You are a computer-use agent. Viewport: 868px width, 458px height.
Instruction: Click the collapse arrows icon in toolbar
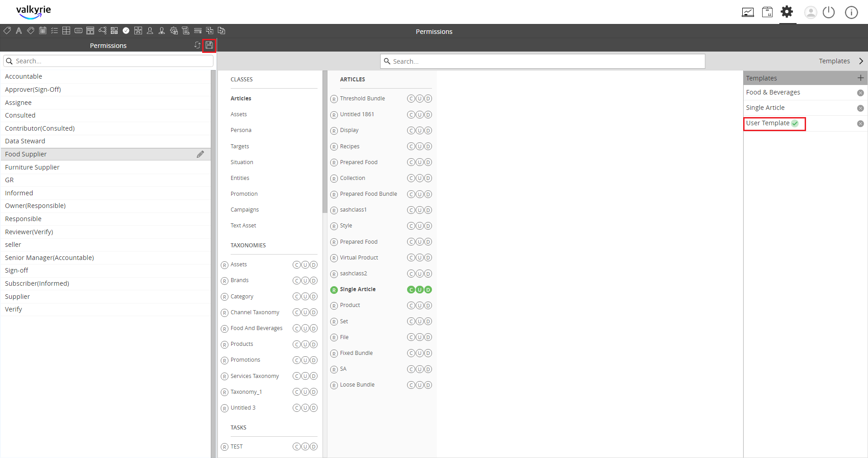click(209, 31)
